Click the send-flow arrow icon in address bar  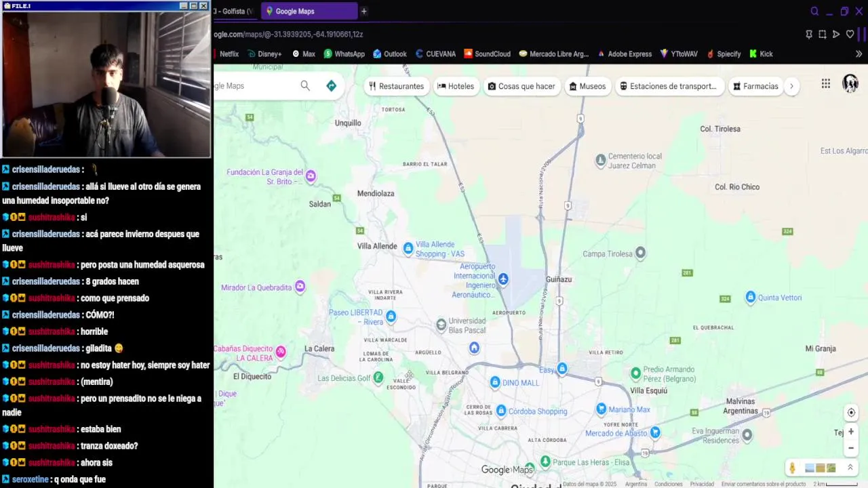click(836, 34)
